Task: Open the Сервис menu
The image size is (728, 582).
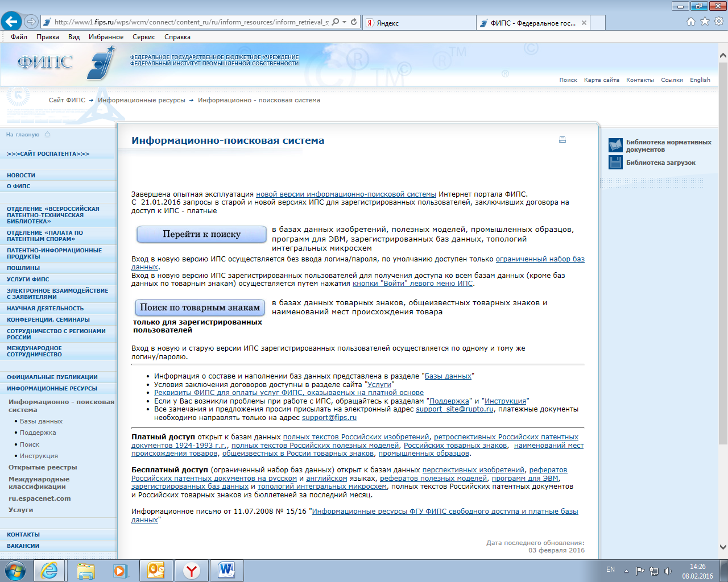Action: tap(144, 37)
